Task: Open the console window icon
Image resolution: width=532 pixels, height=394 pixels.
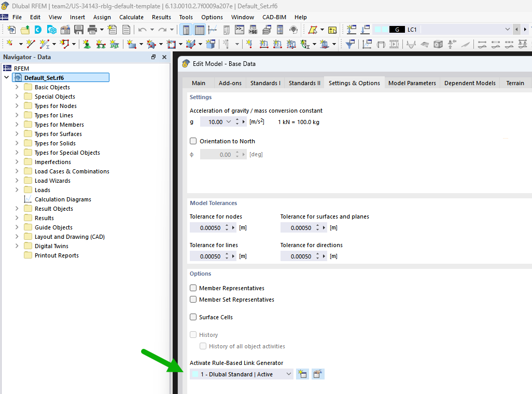Action: point(240,30)
